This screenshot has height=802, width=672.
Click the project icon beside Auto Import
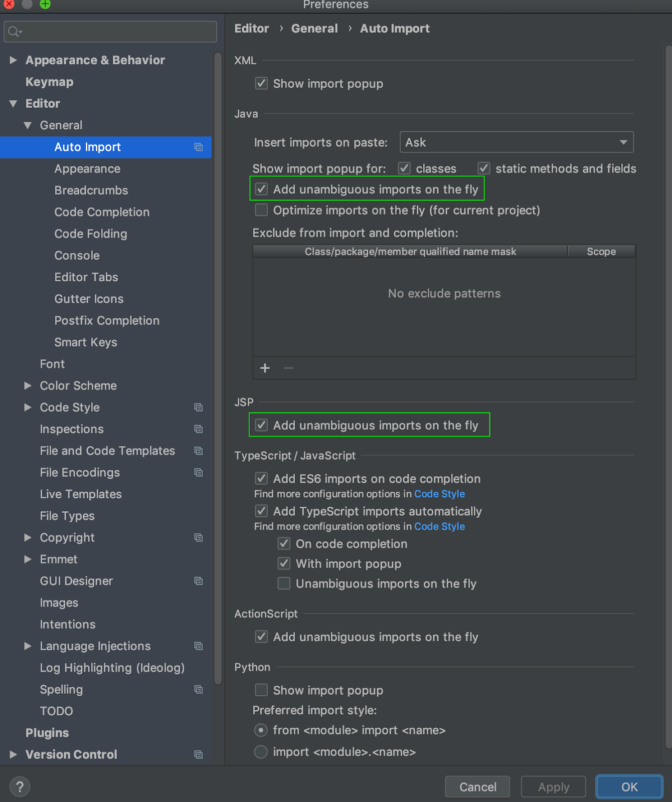coord(198,147)
